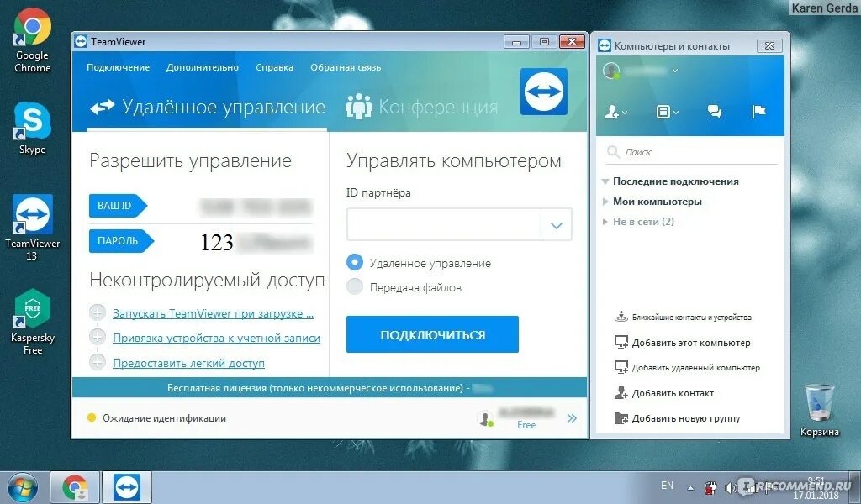Click plus icon next to Привязка устройства
The width and height of the screenshot is (861, 504).
pyautogui.click(x=98, y=338)
